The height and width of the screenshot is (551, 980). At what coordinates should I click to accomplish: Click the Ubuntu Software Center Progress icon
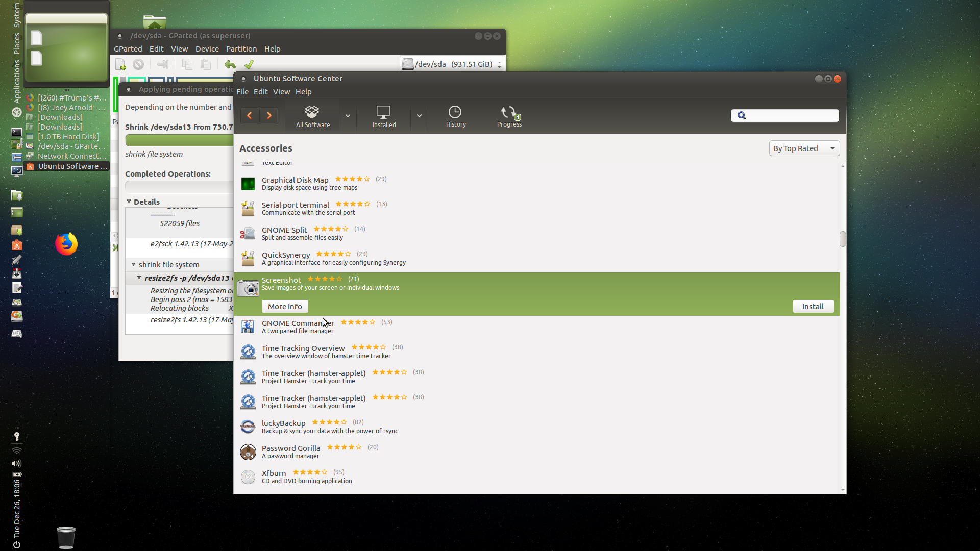(509, 115)
